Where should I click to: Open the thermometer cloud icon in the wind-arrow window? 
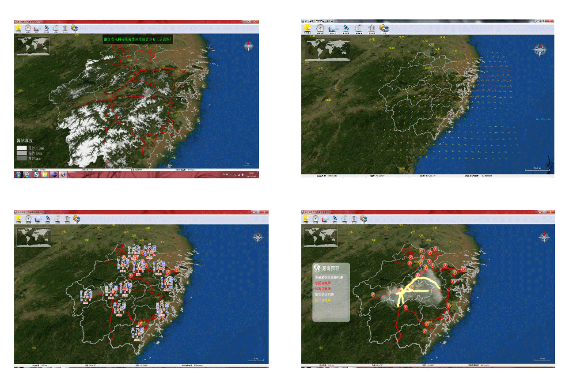[x=334, y=29]
